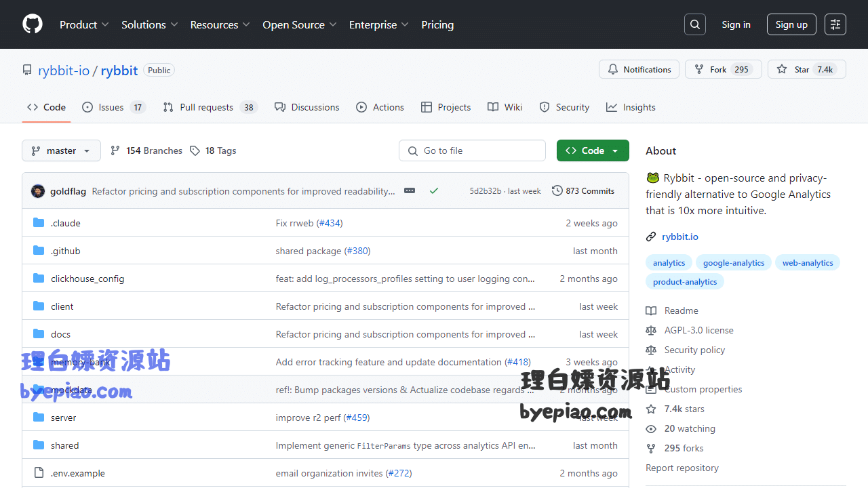Open the GitHub home logo
868x488 pixels.
(33, 24)
